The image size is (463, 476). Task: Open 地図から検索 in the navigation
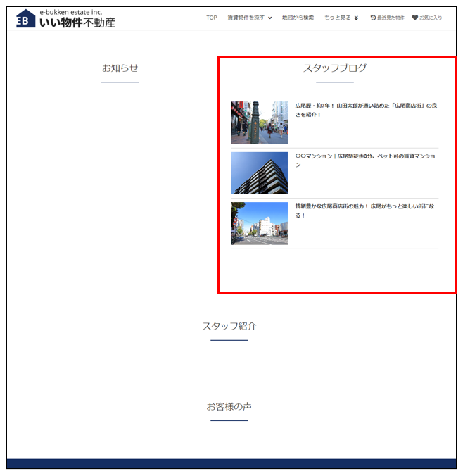click(298, 18)
